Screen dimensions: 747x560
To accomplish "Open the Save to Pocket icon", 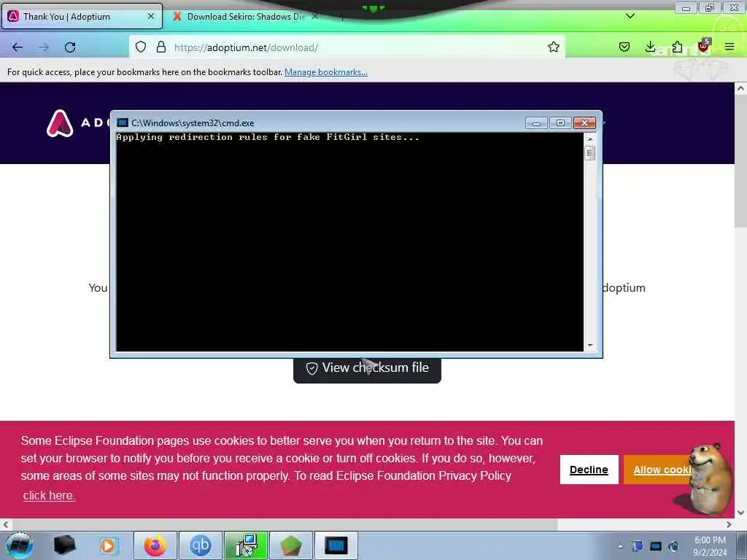I will (x=624, y=47).
